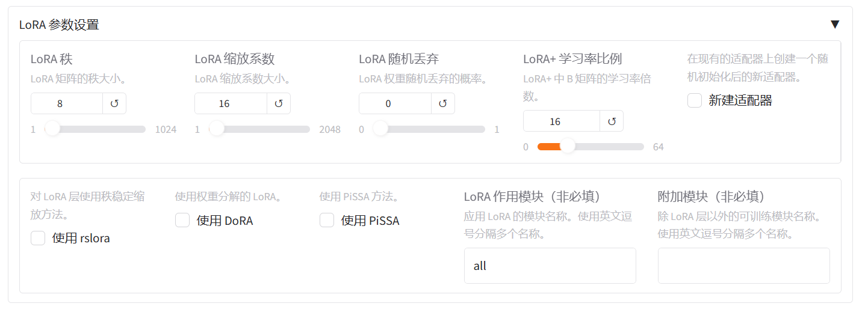This screenshot has height=312, width=868.
Task: Click the LoRA 参数设置 header title
Action: (59, 25)
